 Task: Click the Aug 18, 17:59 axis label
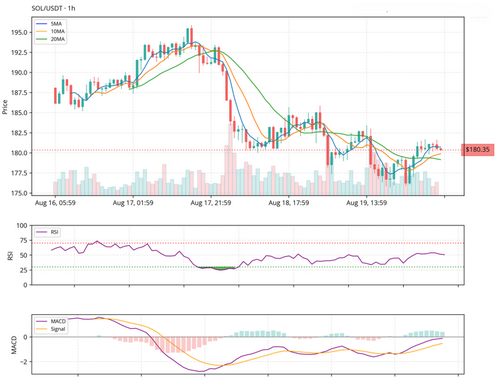pos(289,203)
